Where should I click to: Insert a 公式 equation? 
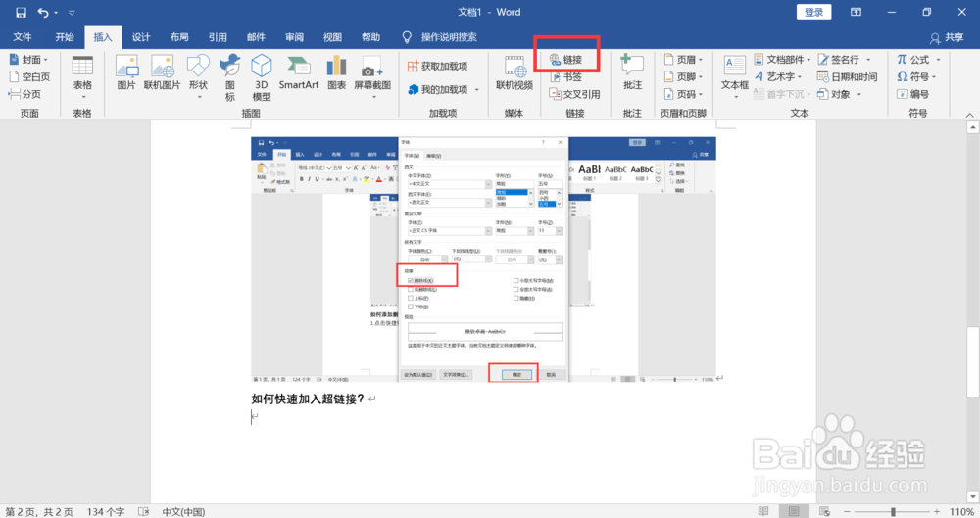(x=918, y=60)
